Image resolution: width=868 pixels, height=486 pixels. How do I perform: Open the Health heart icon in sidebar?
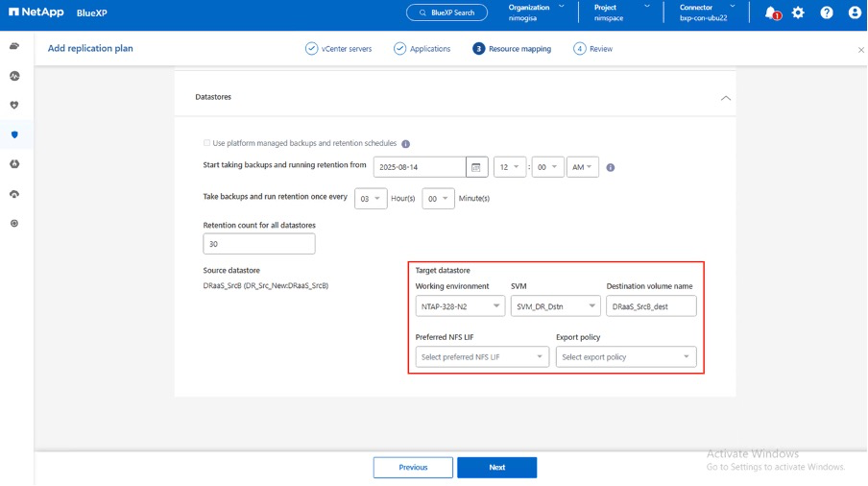point(14,105)
